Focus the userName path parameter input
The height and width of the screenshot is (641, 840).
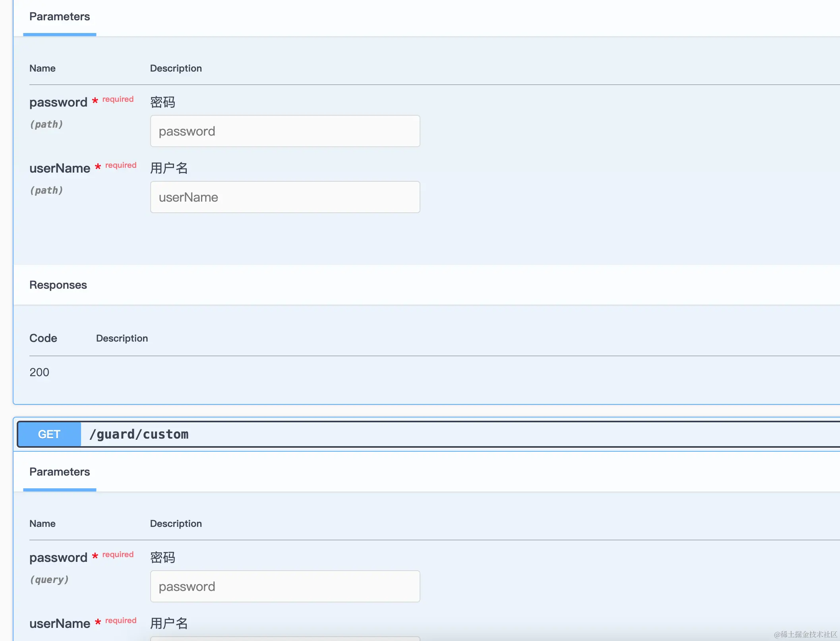pyautogui.click(x=285, y=197)
